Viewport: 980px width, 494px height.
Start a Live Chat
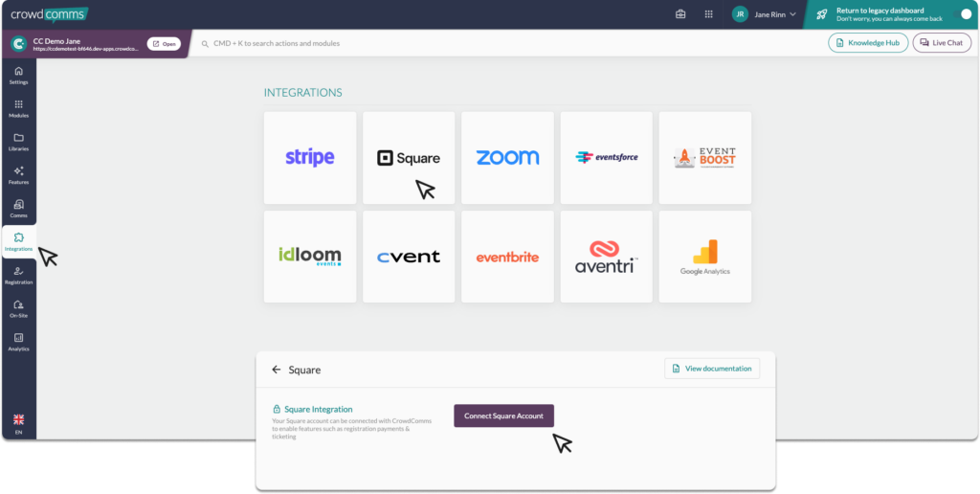(942, 43)
